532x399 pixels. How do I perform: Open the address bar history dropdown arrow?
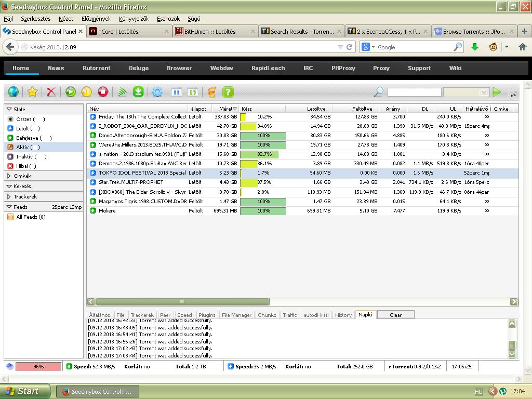340,47
